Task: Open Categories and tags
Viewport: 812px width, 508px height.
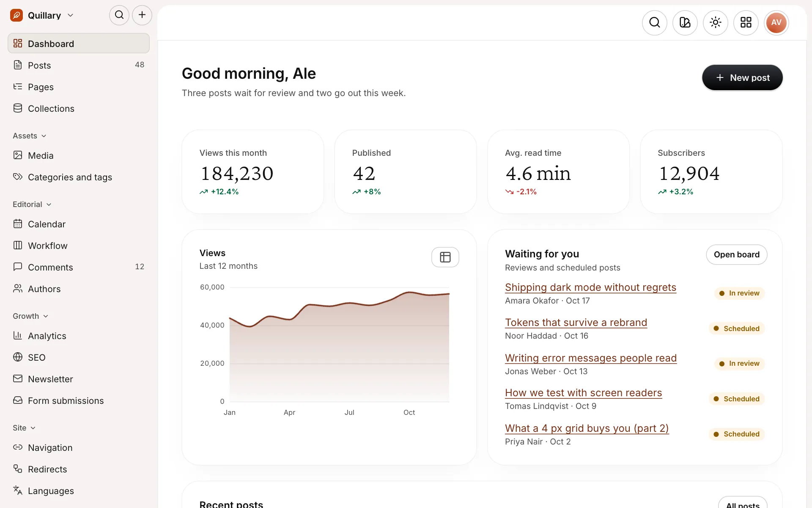Action: (79, 177)
